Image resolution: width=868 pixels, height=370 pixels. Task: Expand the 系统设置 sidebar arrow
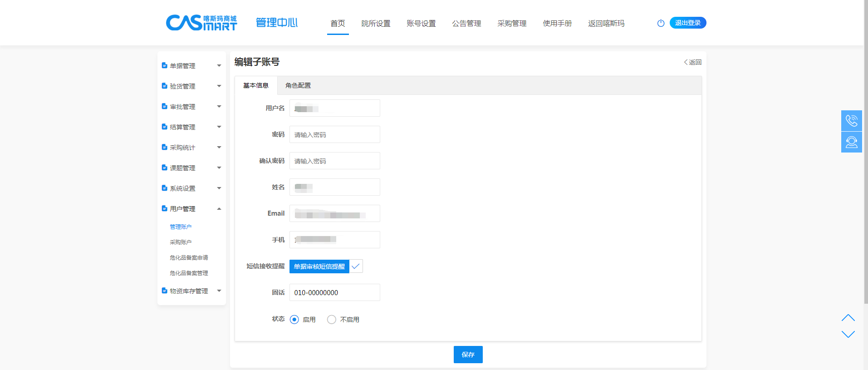coord(219,188)
